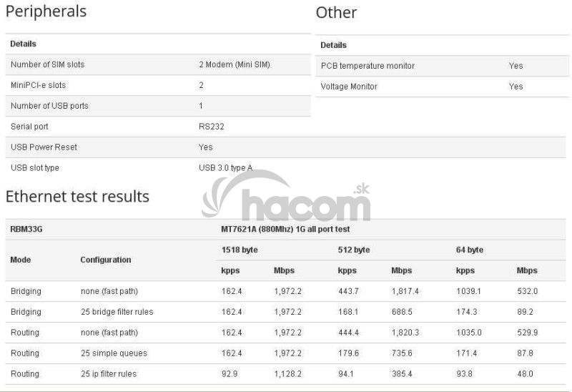Select the 25 bridge filter rules cell

pyautogui.click(x=117, y=312)
